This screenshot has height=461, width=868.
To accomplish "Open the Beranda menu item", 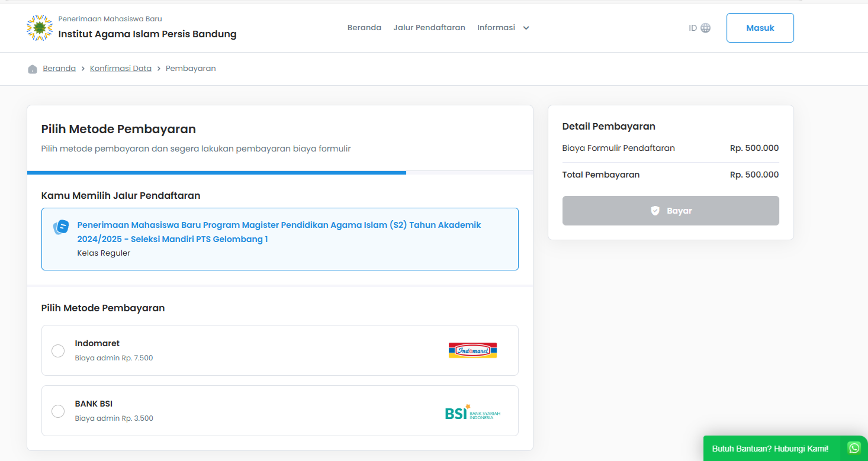I will [x=364, y=28].
